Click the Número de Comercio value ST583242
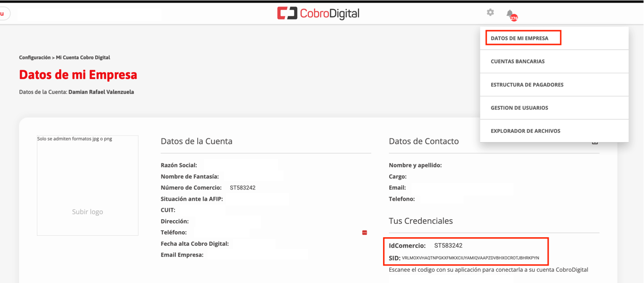 [243, 188]
